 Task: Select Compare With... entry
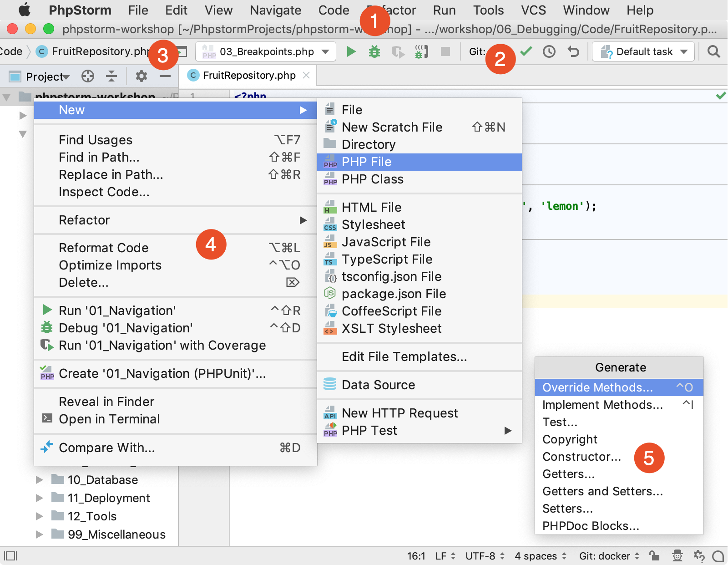click(x=176, y=448)
